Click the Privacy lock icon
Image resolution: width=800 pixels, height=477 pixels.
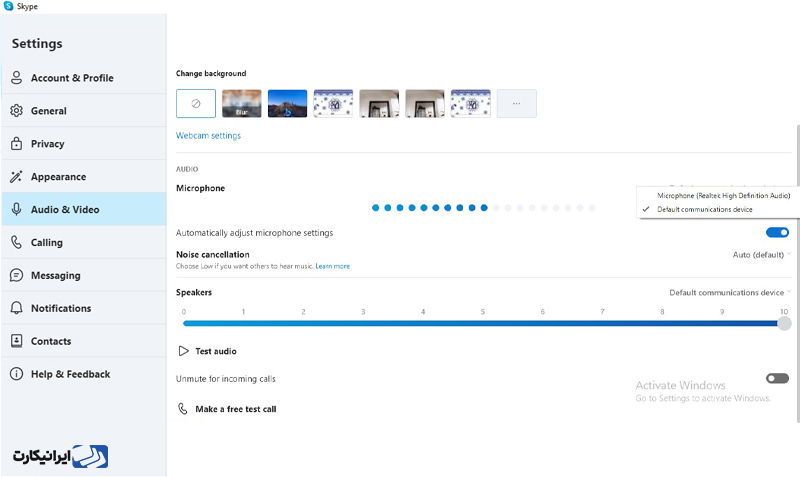[x=16, y=144]
